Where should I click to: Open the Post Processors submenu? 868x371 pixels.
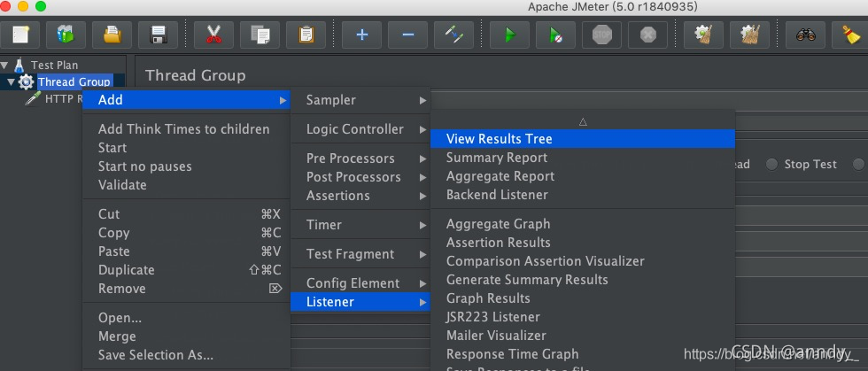click(360, 177)
